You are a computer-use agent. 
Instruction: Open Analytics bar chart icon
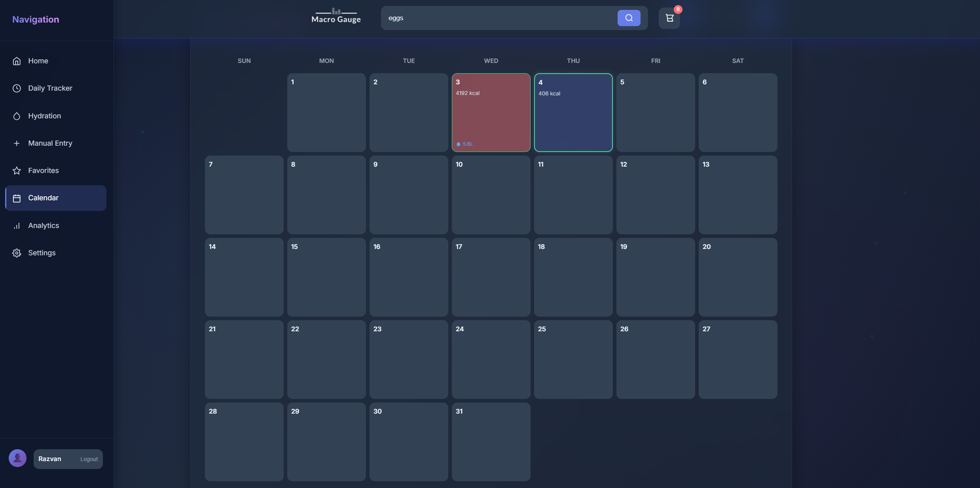click(17, 226)
